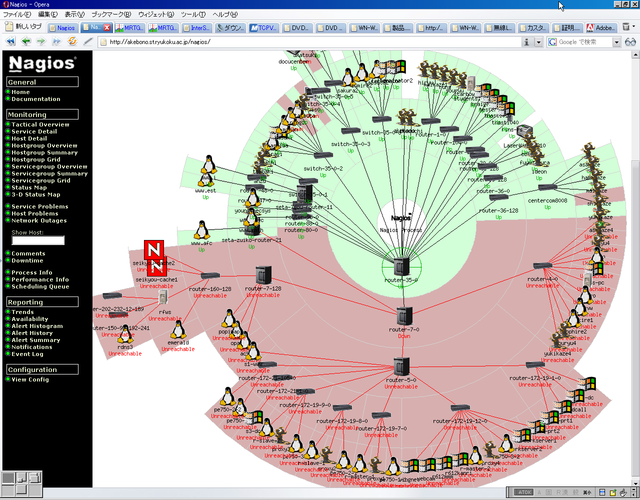640x500 pixels.
Task: Open the ファイル menu
Action: [x=17, y=14]
